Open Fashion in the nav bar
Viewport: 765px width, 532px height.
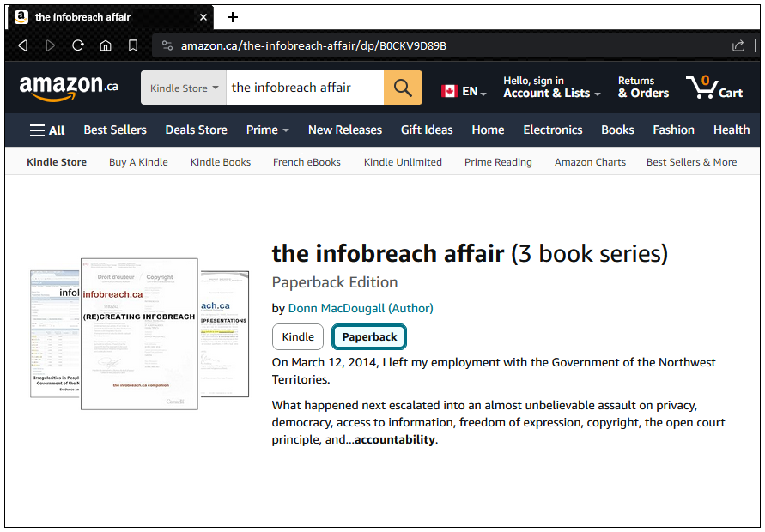[x=673, y=130]
